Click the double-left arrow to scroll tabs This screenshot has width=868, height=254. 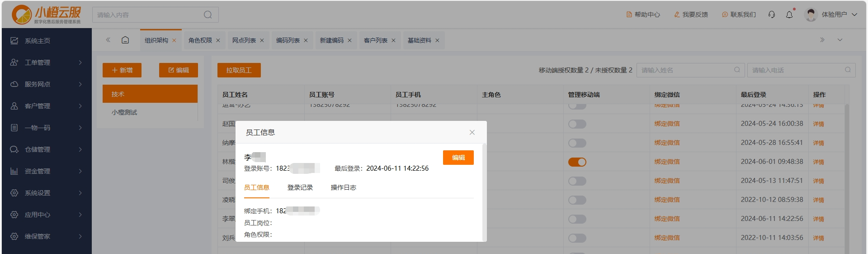(x=108, y=40)
